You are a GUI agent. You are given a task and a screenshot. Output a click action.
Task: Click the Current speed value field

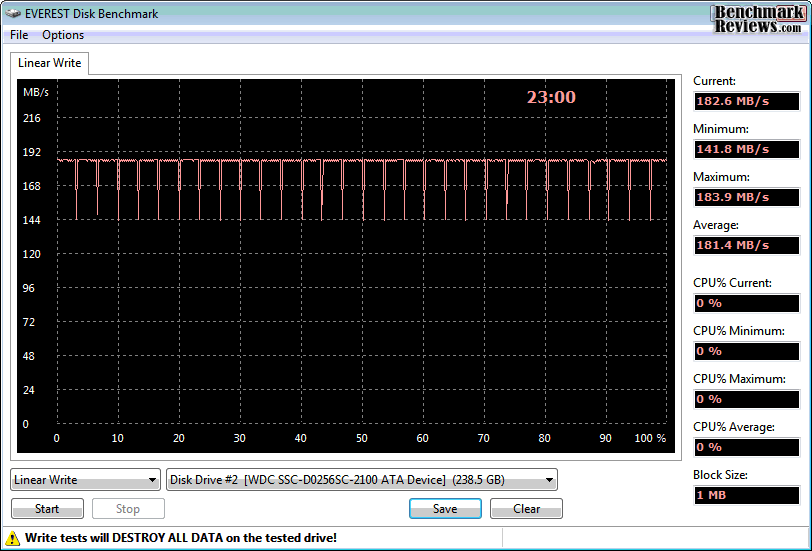[746, 101]
